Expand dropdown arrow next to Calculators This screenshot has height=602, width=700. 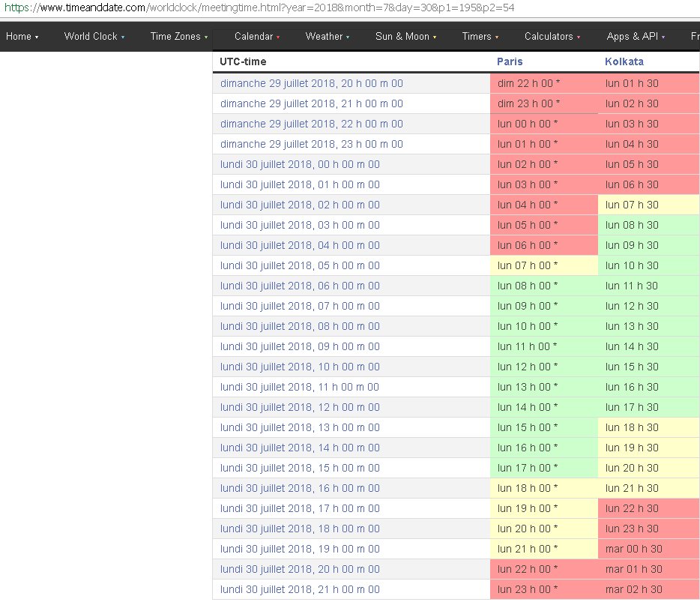(579, 37)
